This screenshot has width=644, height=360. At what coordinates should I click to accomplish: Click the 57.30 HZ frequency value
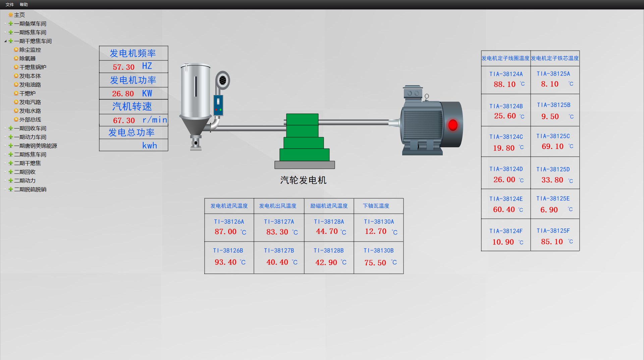(x=124, y=67)
